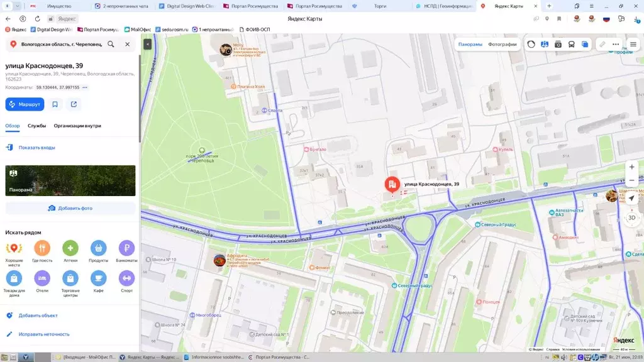This screenshot has height=362, width=644.
Task: Click Добавить объект link
Action: pyautogui.click(x=38, y=315)
